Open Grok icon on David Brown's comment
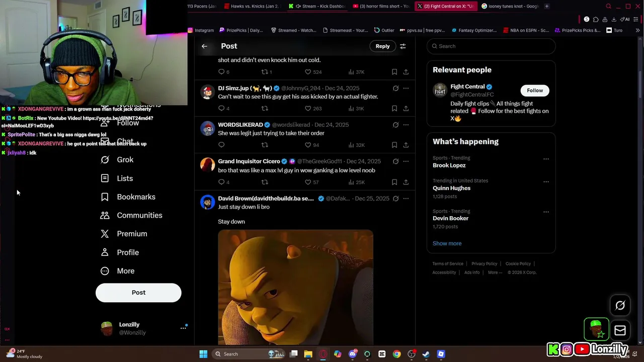 pyautogui.click(x=395, y=199)
